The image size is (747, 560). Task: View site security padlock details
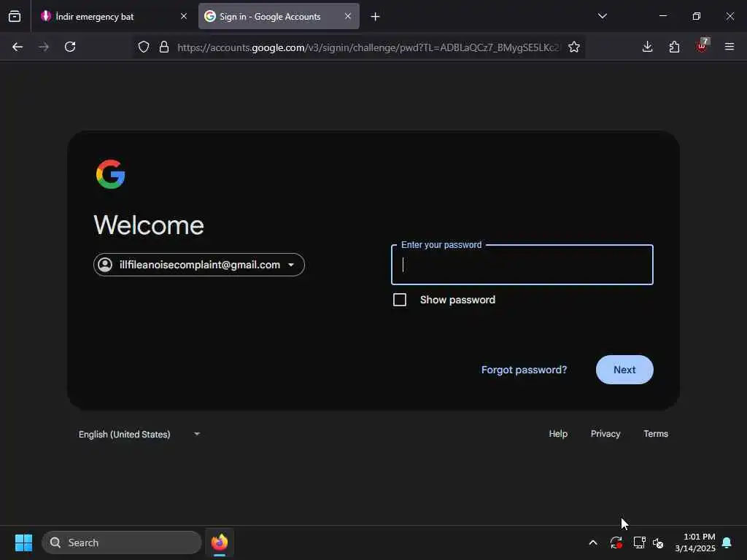164,47
